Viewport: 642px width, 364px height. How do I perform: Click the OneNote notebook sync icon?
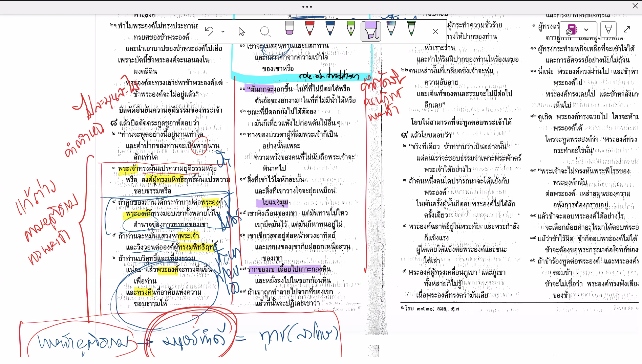coord(571,29)
